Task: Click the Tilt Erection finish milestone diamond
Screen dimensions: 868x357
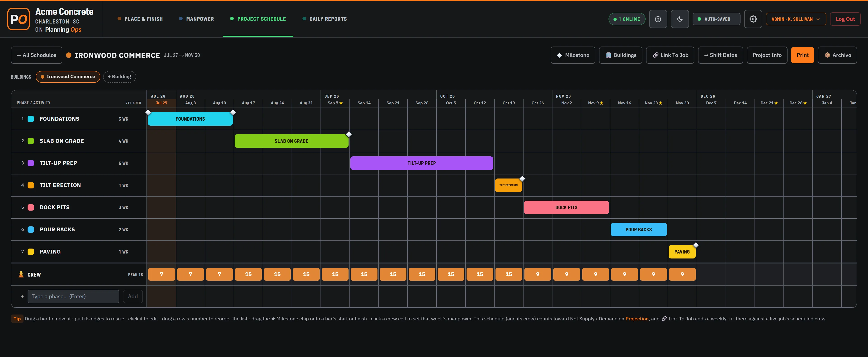Action: (522, 178)
